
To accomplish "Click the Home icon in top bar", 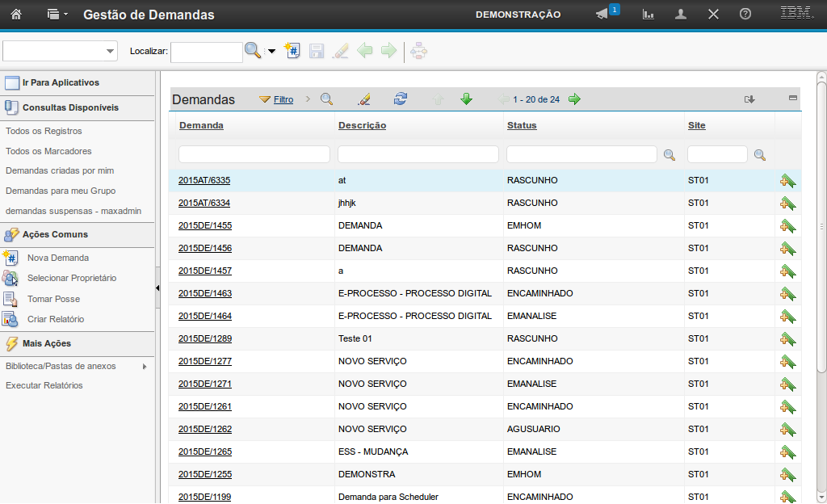I will click(x=15, y=15).
